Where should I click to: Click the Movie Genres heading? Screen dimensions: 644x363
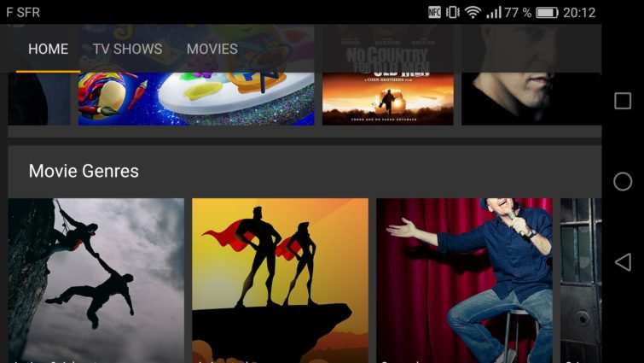click(84, 171)
